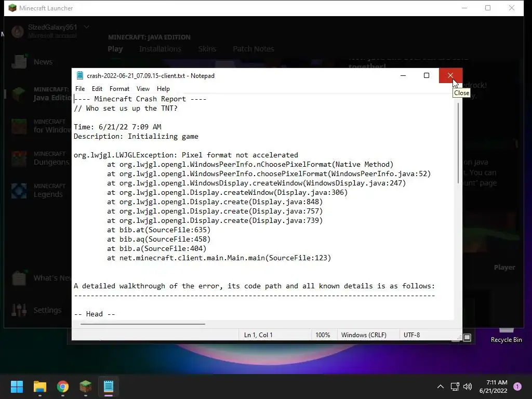Open What's New in launcher sidebar
Image resolution: width=532 pixels, height=399 pixels.
41,278
